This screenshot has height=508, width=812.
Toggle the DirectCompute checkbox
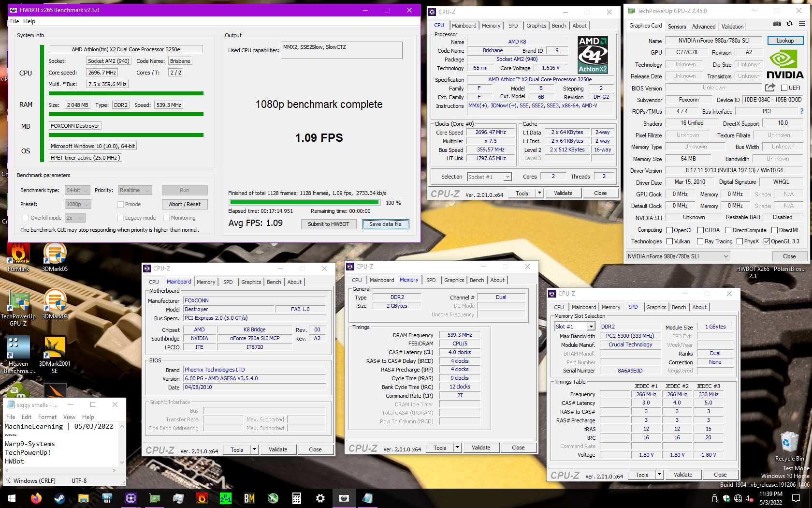pyautogui.click(x=728, y=230)
